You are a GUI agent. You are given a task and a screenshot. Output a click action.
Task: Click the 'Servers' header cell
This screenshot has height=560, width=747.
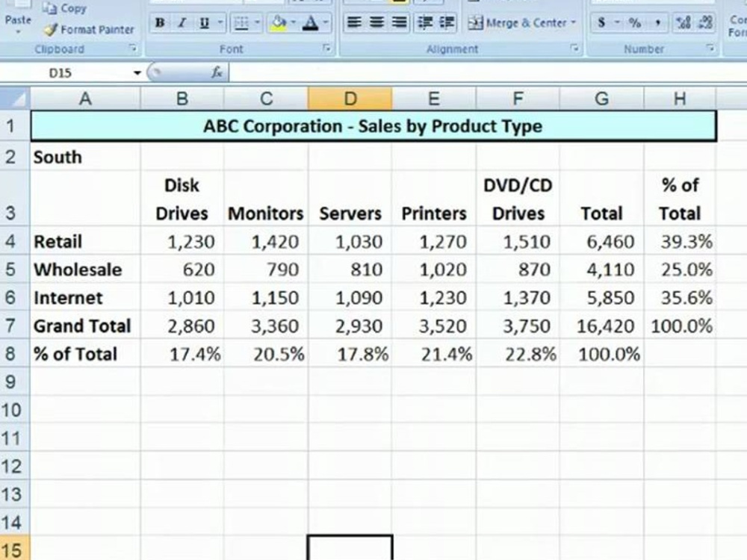[x=350, y=199]
